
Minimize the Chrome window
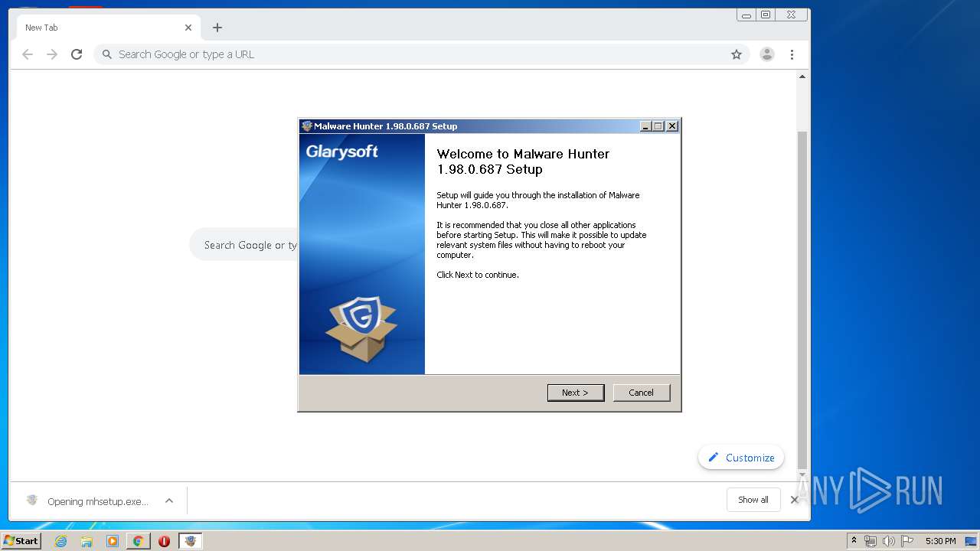point(746,15)
